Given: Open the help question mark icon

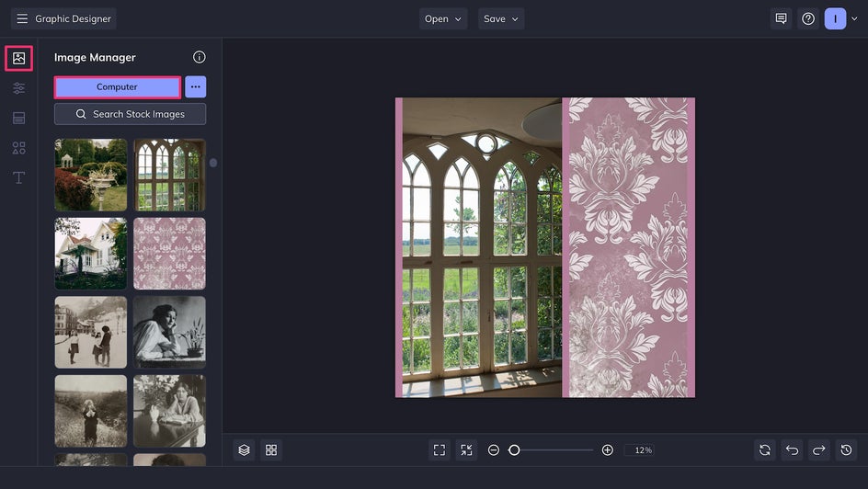Looking at the screenshot, I should point(808,18).
